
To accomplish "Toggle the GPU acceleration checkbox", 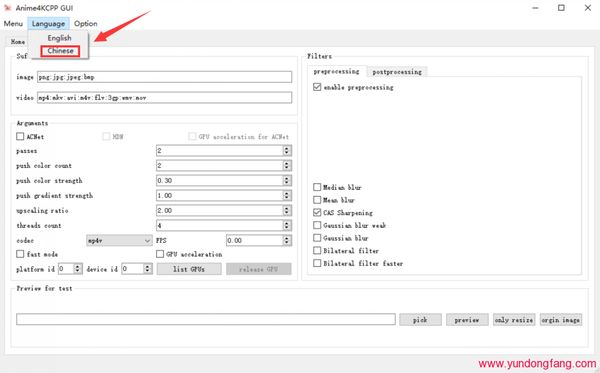I will point(160,254).
